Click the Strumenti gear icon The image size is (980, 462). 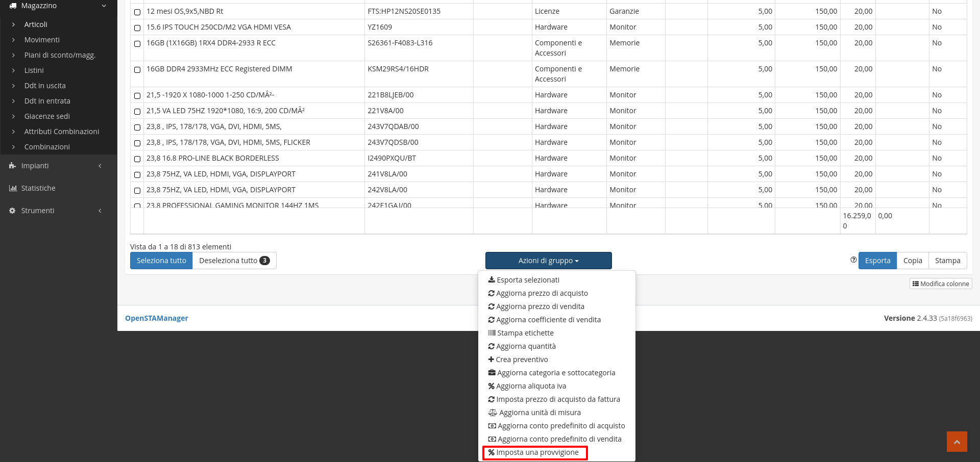(x=12, y=211)
